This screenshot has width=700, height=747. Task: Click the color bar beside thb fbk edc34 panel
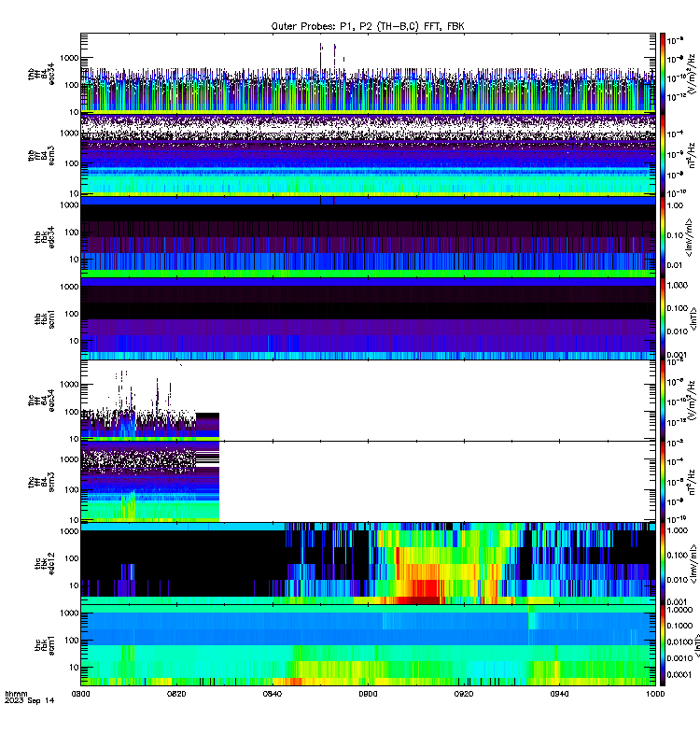tap(663, 237)
